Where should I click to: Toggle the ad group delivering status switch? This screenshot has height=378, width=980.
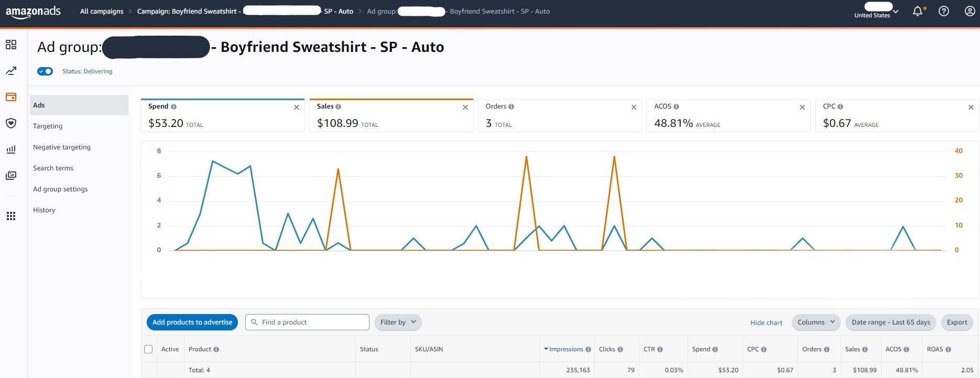(46, 71)
